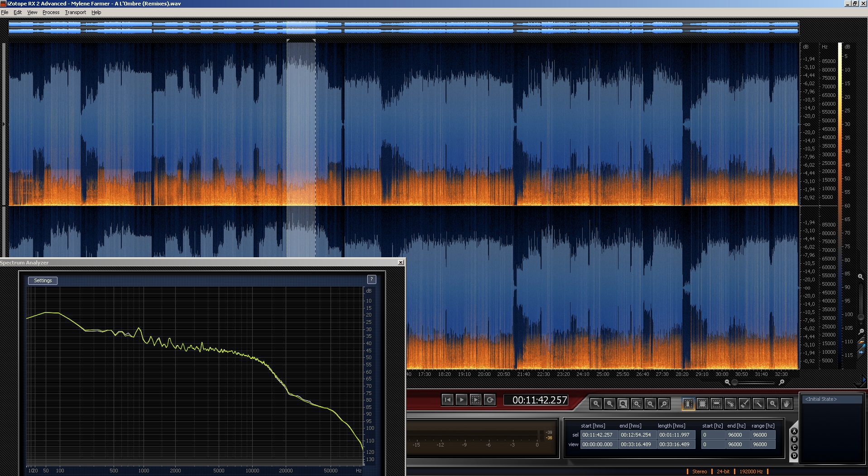Open the File menu
Viewport: 868px width, 476px height.
click(x=5, y=12)
